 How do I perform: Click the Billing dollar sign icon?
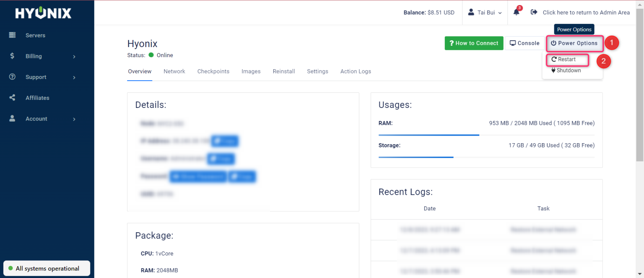12,56
